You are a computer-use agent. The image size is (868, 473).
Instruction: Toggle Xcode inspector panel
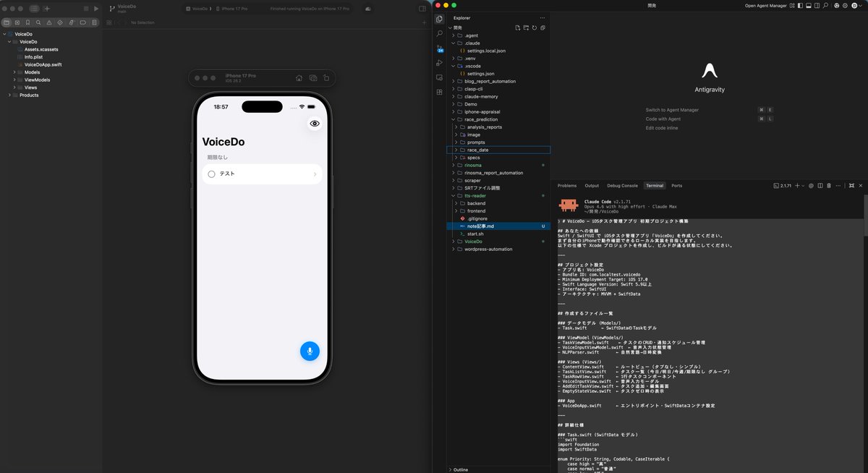point(422,9)
